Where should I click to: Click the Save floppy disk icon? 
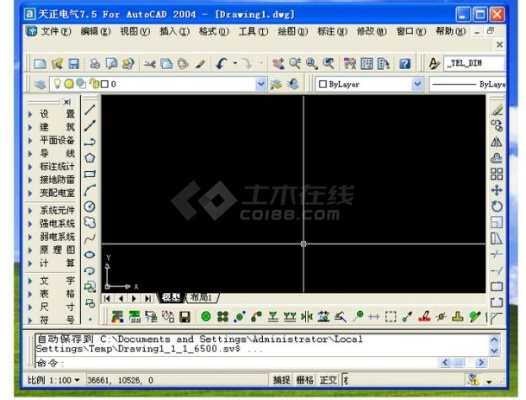(x=73, y=63)
